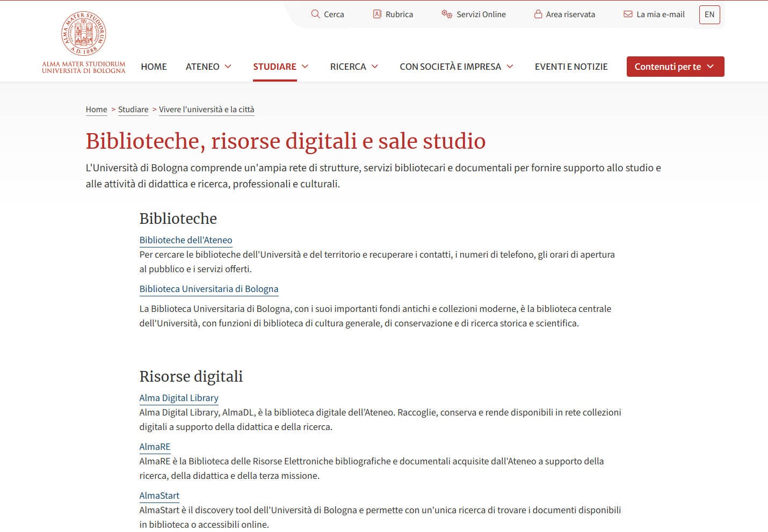This screenshot has height=532, width=768.
Task: Click the magnifier search icon
Action: 315,14
